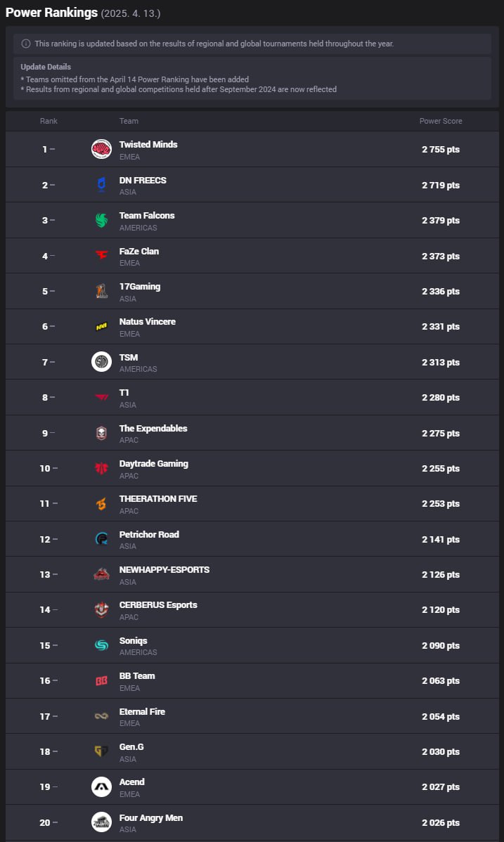504x842 pixels.
Task: Open the 17Gaming team name link
Action: [x=140, y=286]
